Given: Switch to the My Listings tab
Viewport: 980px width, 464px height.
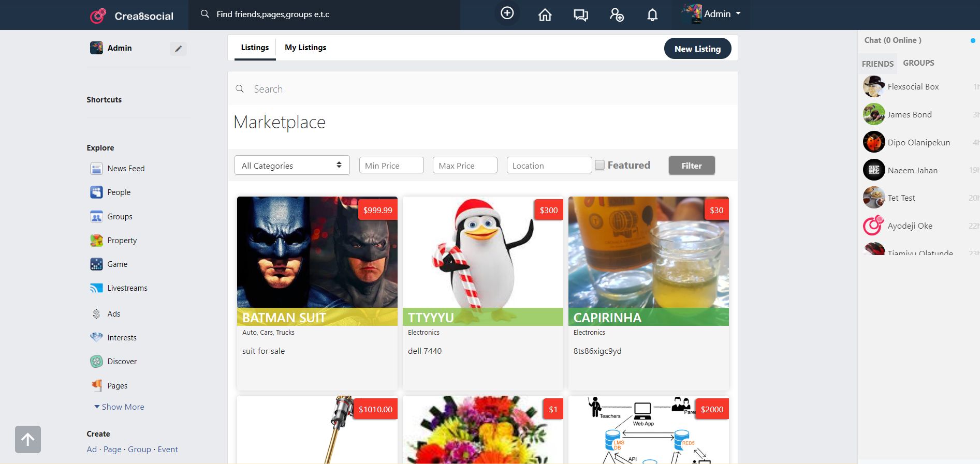Looking at the screenshot, I should click(305, 48).
